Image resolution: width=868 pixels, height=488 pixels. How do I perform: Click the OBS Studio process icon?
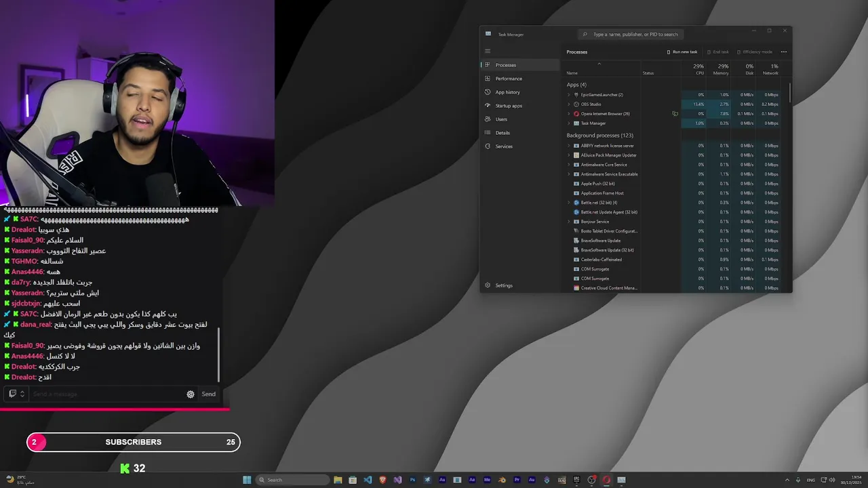pos(576,104)
